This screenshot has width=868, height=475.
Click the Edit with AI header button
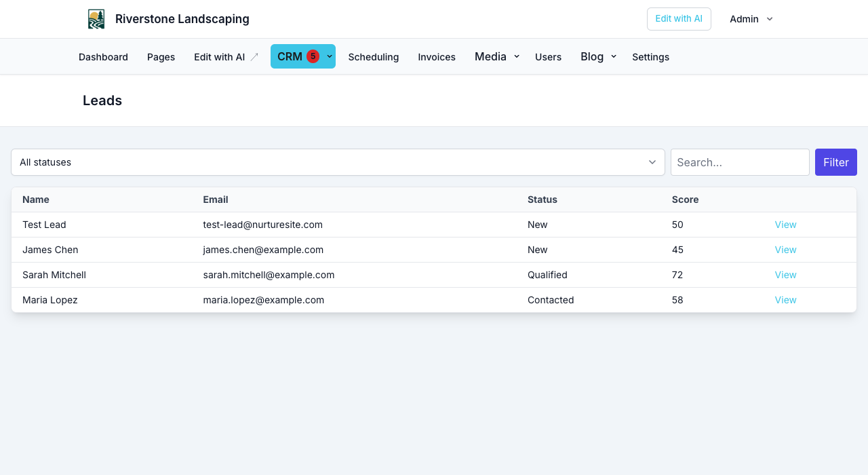(679, 19)
